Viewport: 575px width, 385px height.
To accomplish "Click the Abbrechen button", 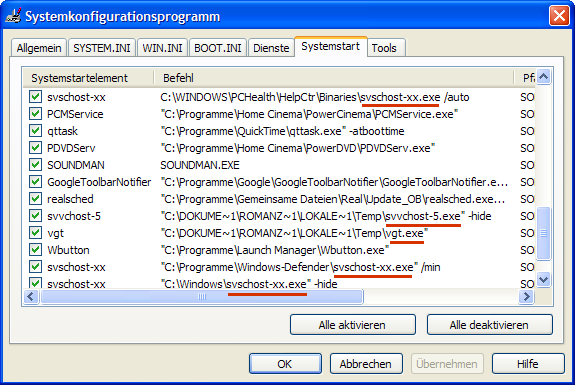I will [x=366, y=364].
